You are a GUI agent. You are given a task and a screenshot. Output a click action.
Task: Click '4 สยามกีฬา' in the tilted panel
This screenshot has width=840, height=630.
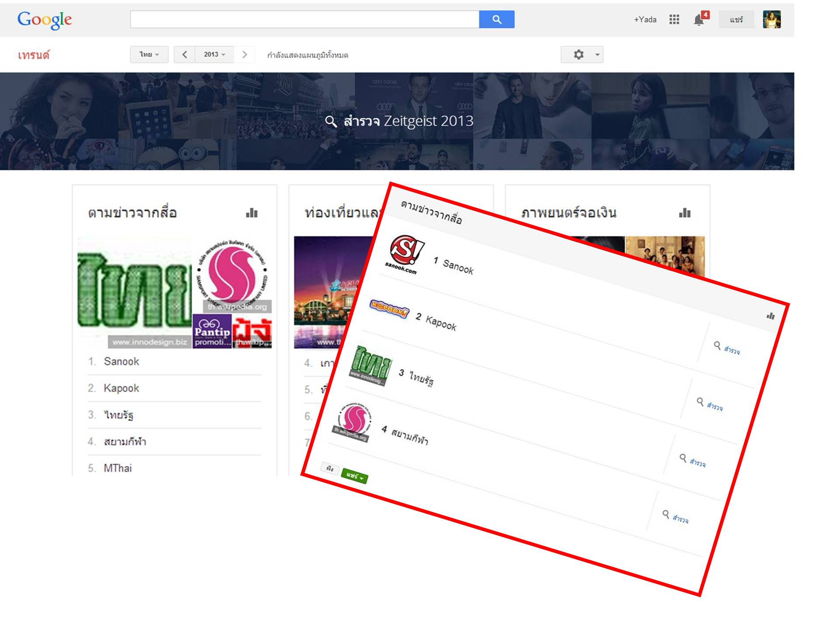(x=405, y=435)
